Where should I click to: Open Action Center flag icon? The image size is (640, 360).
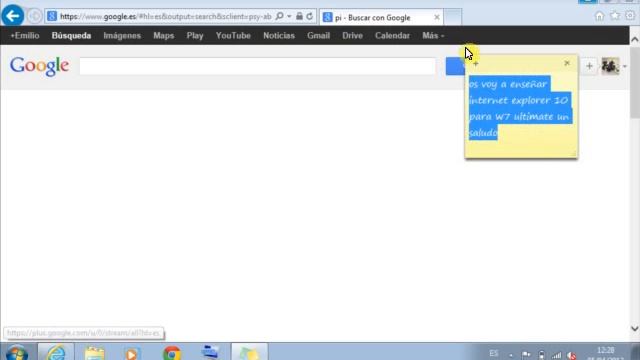(526, 355)
